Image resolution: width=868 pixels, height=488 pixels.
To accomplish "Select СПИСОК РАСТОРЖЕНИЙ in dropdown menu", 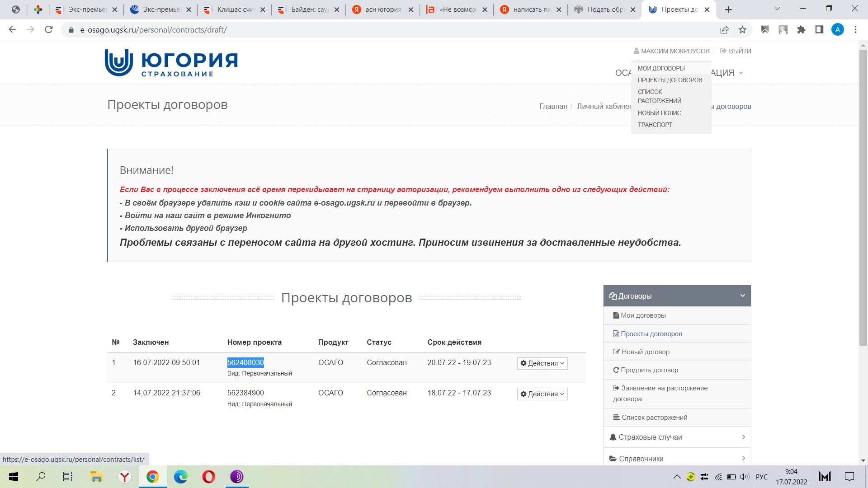I will 660,96.
